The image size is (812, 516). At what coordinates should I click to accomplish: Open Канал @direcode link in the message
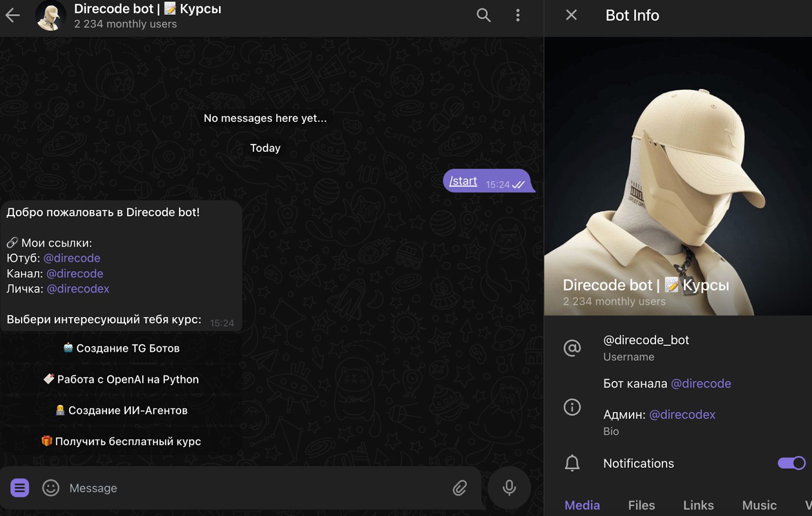click(75, 273)
